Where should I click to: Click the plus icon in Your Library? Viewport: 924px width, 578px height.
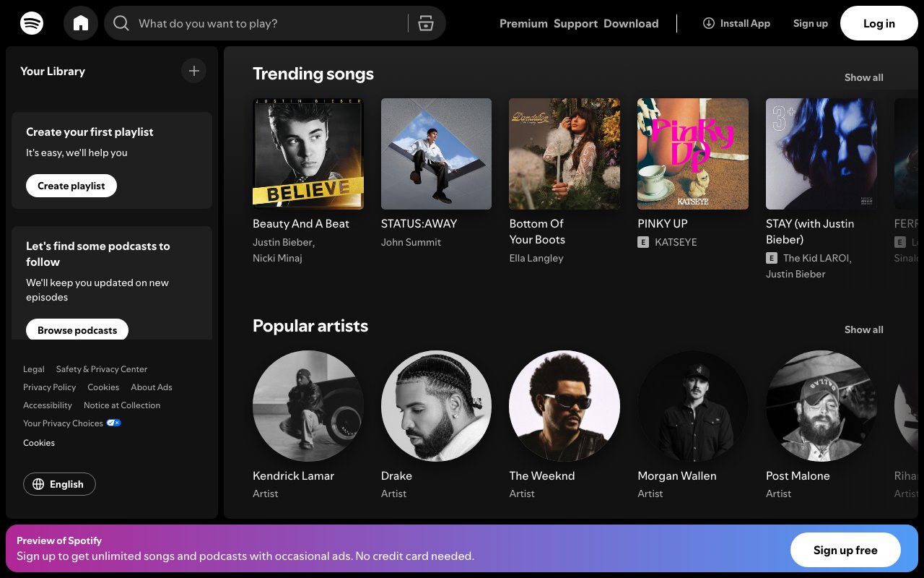pyautogui.click(x=193, y=71)
